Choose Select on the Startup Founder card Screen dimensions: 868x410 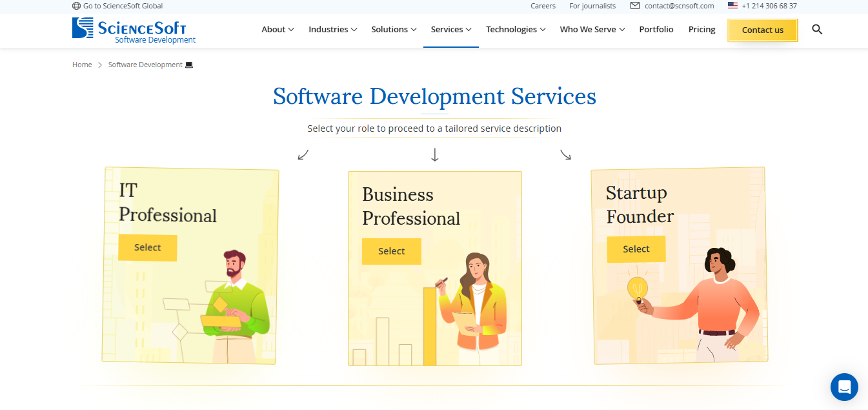(636, 249)
